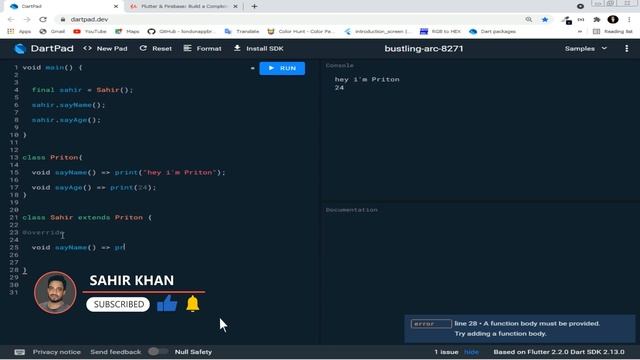640x360 pixels.
Task: Go back in browser history
Action: [11, 19]
